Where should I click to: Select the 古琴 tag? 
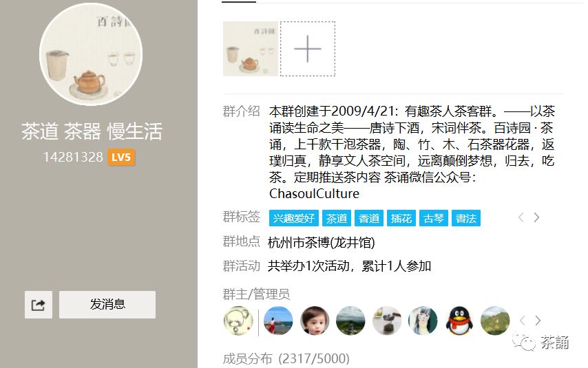pos(434,218)
